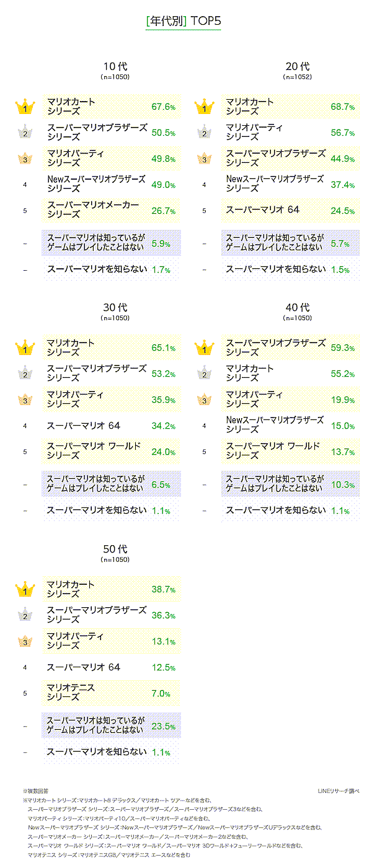Click the LINEリサーチ調べ credit text
Viewport: 372px width, 868px height.
338,791
